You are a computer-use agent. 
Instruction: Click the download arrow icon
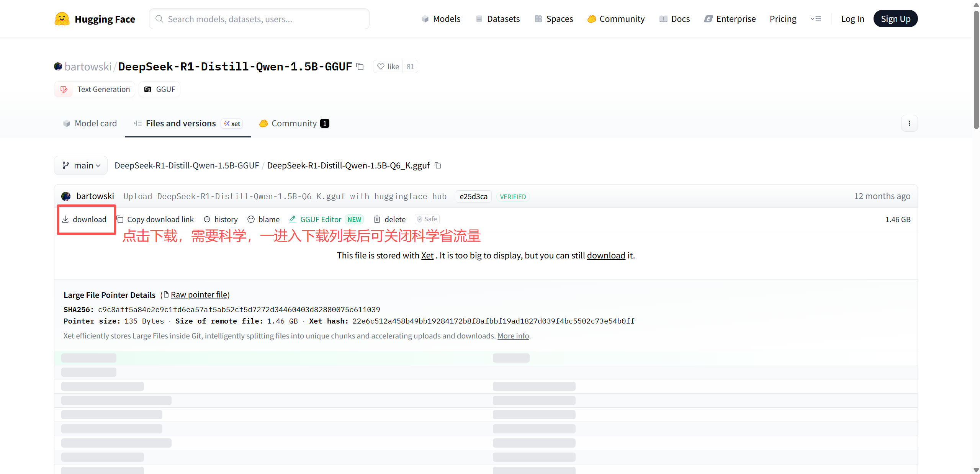[65, 219]
